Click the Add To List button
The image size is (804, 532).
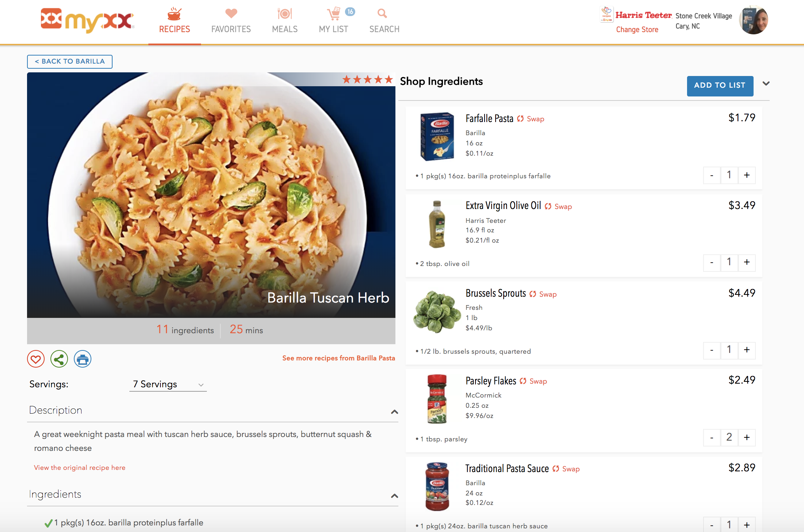pyautogui.click(x=720, y=86)
